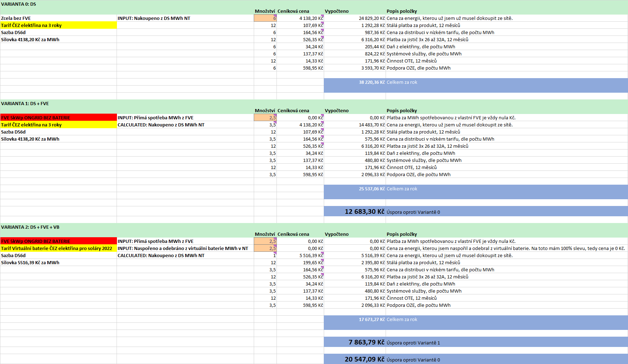The width and height of the screenshot is (628, 364).
Task: Select the yearly total 17 673,27 Kč
Action: click(x=355, y=319)
